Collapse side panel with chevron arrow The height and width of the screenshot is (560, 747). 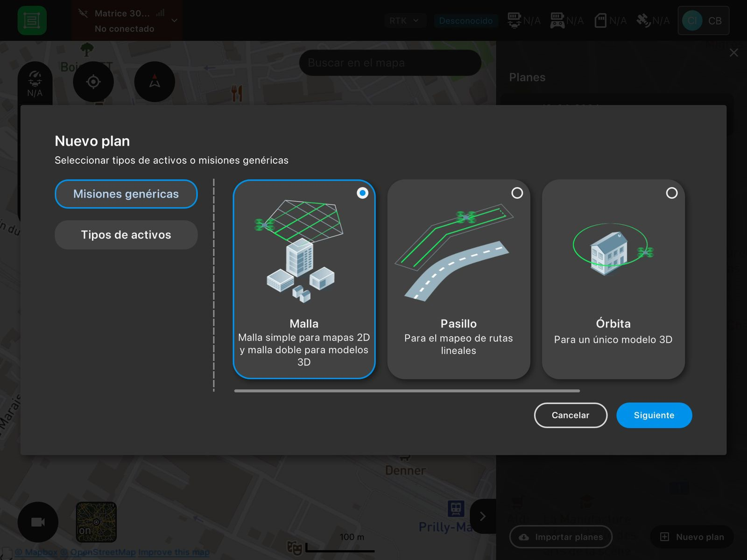coord(483,516)
